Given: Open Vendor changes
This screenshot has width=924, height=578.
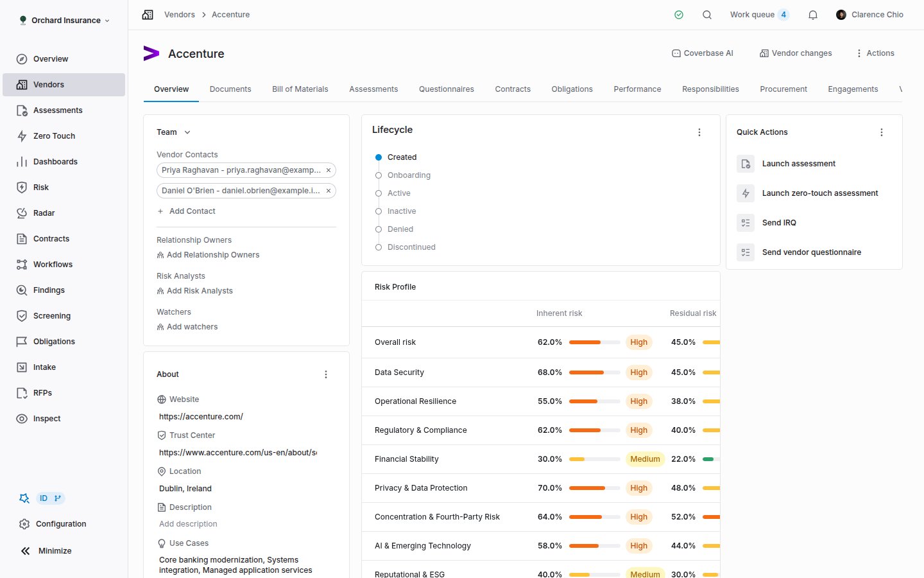Looking at the screenshot, I should [796, 53].
